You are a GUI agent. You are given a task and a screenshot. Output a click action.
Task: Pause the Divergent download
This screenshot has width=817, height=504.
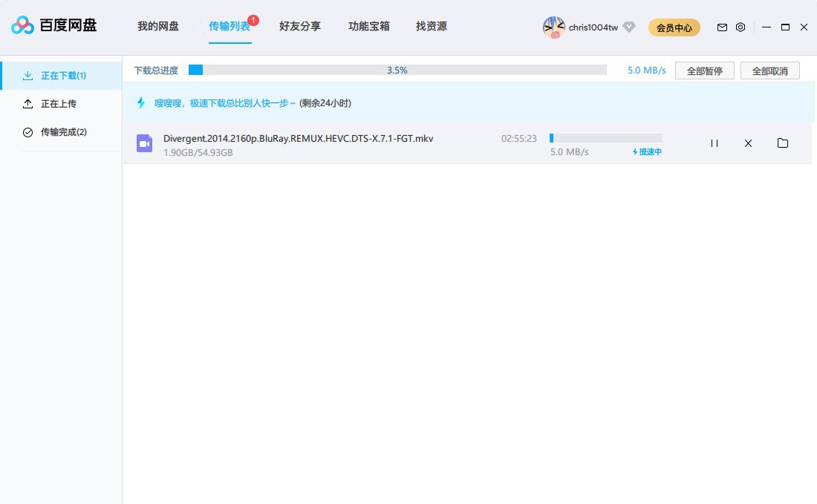tap(715, 143)
